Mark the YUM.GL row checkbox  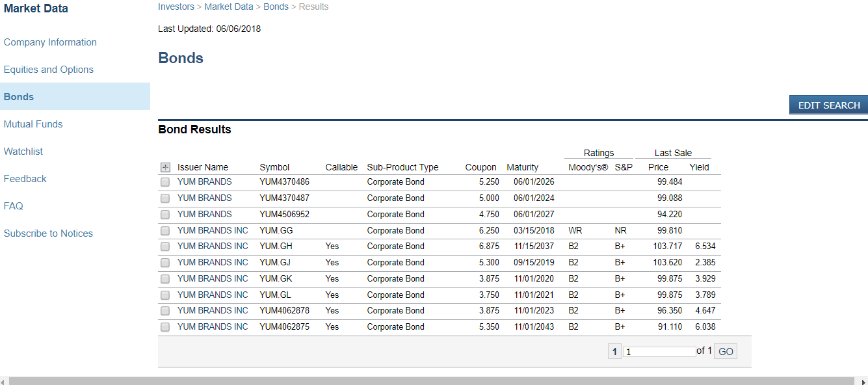tap(165, 295)
